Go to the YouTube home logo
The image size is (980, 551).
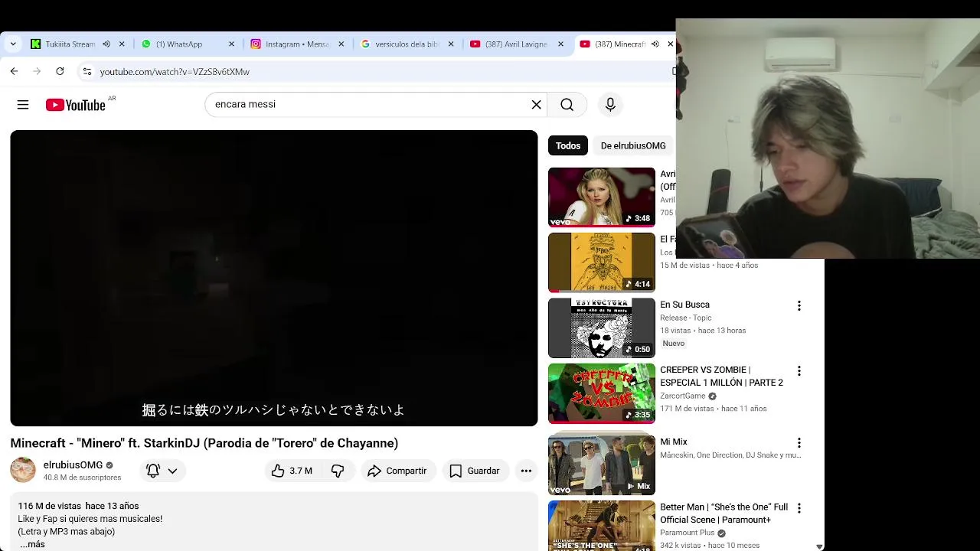75,105
